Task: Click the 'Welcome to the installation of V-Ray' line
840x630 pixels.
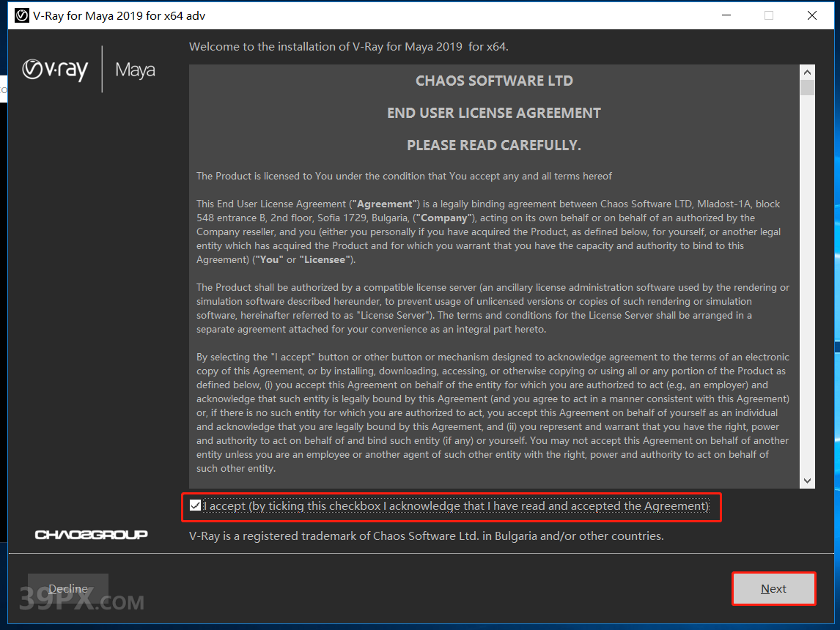Action: click(349, 47)
